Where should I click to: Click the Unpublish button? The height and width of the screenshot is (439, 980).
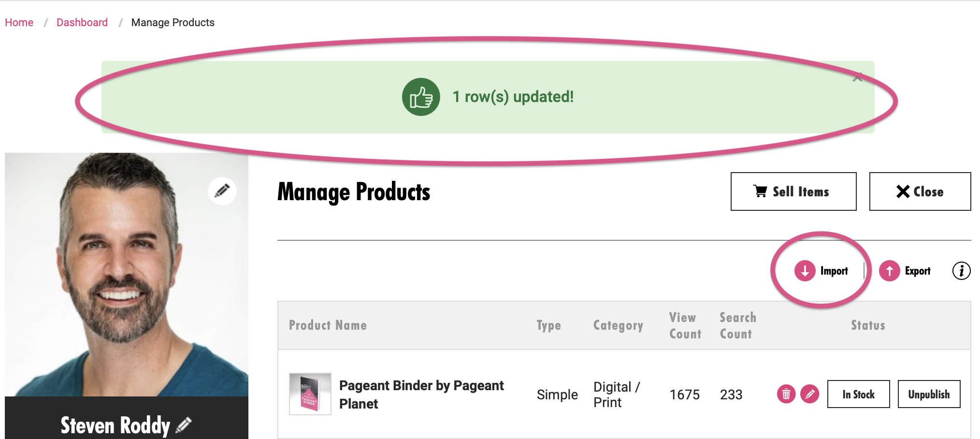click(929, 394)
